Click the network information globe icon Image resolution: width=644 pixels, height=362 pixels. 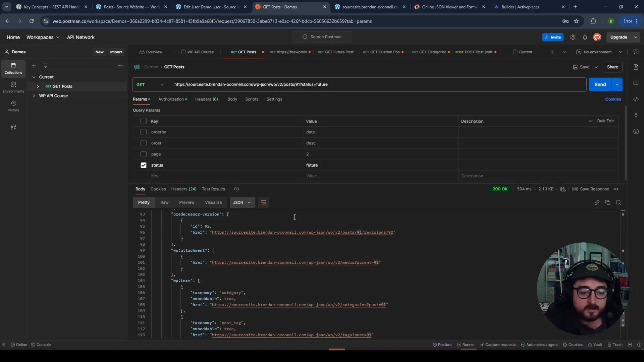[x=563, y=189]
